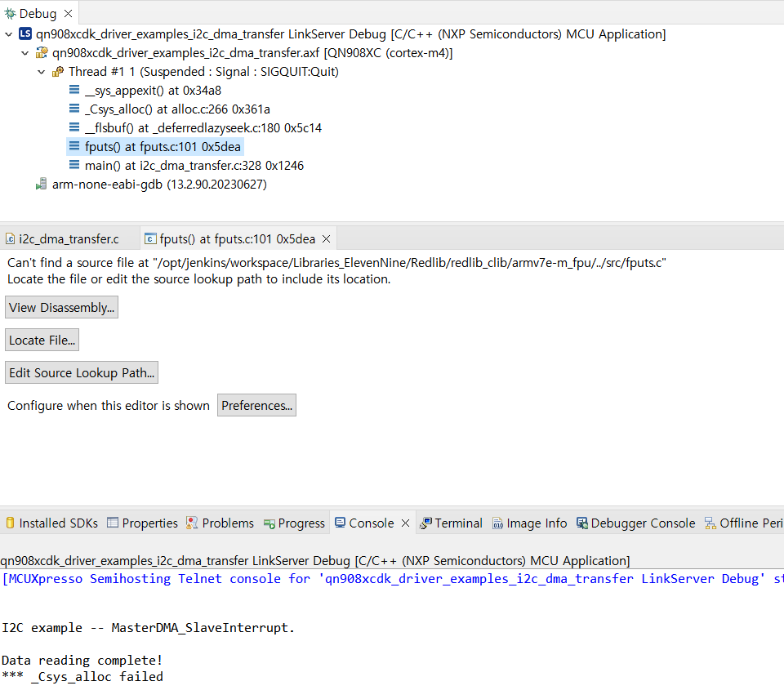
Task: Click the Debugger Console view icon
Action: coord(582,523)
